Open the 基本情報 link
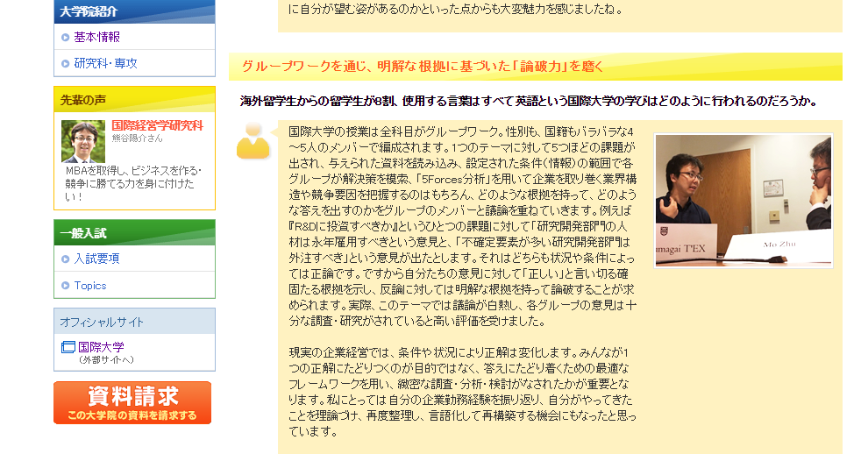 click(96, 37)
